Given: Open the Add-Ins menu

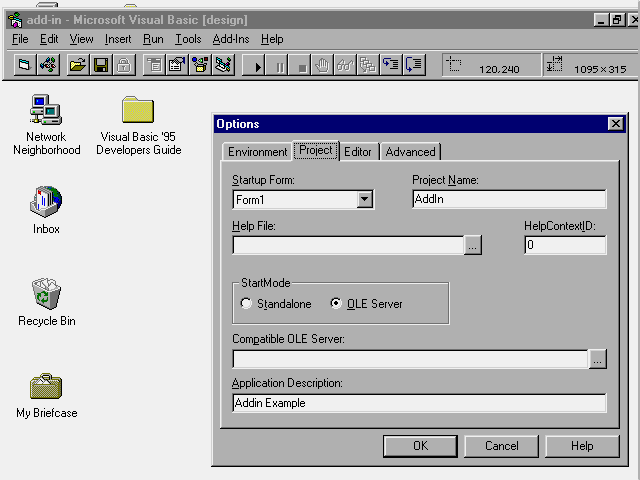Looking at the screenshot, I should click(x=231, y=39).
